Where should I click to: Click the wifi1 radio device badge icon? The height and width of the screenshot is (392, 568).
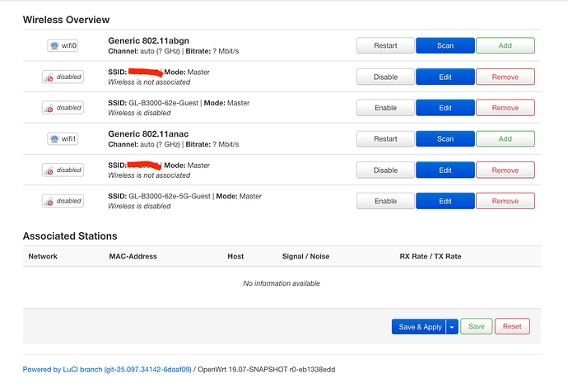(63, 139)
